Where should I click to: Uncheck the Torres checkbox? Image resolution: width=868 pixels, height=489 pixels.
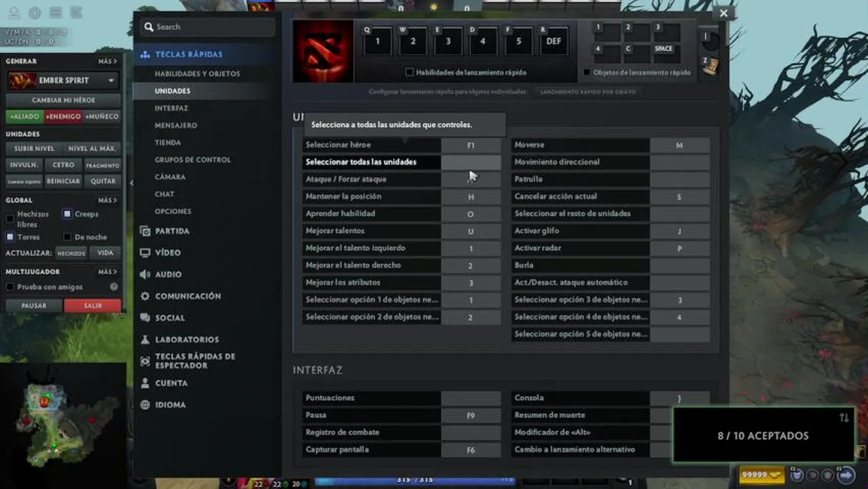10,237
